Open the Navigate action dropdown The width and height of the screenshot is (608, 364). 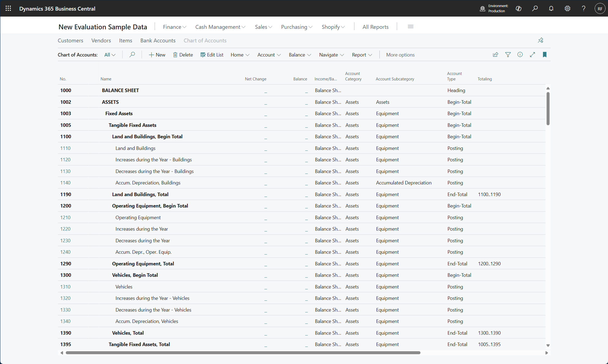(x=332, y=55)
